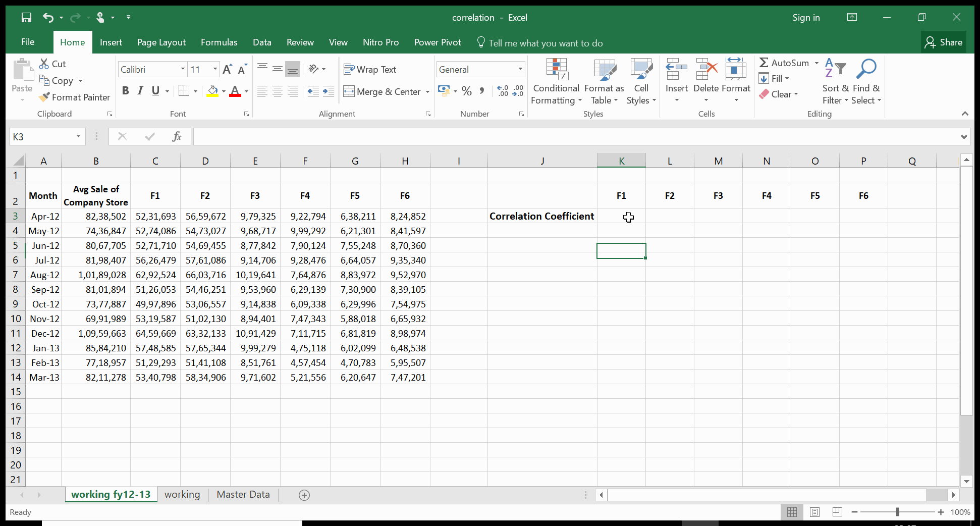Viewport: 980px width, 526px height.
Task: Open Conditional Formatting menu
Action: (x=556, y=82)
